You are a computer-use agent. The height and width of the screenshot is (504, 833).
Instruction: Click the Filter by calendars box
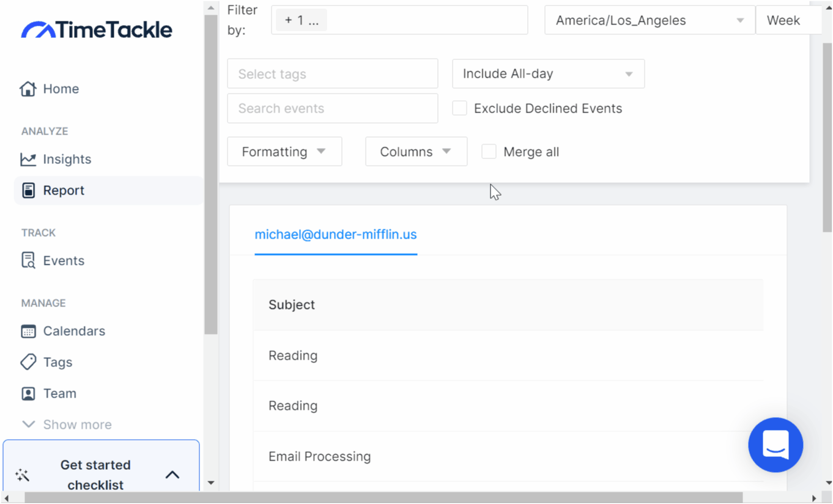pos(399,20)
